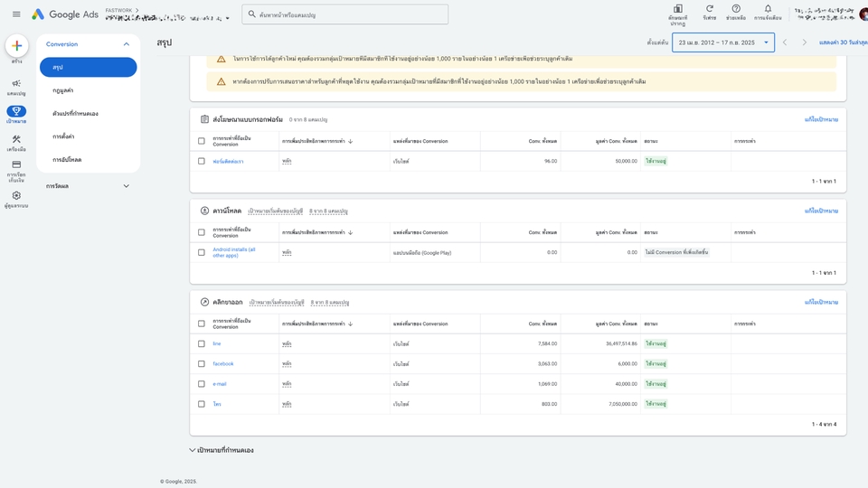
Task: Click the Create plus button
Action: tap(16, 46)
